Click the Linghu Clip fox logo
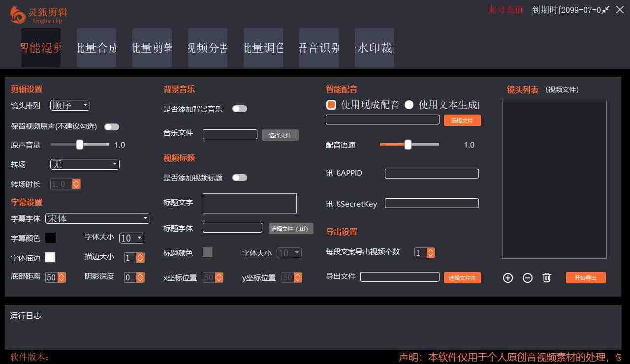The image size is (630, 364). 17,13
